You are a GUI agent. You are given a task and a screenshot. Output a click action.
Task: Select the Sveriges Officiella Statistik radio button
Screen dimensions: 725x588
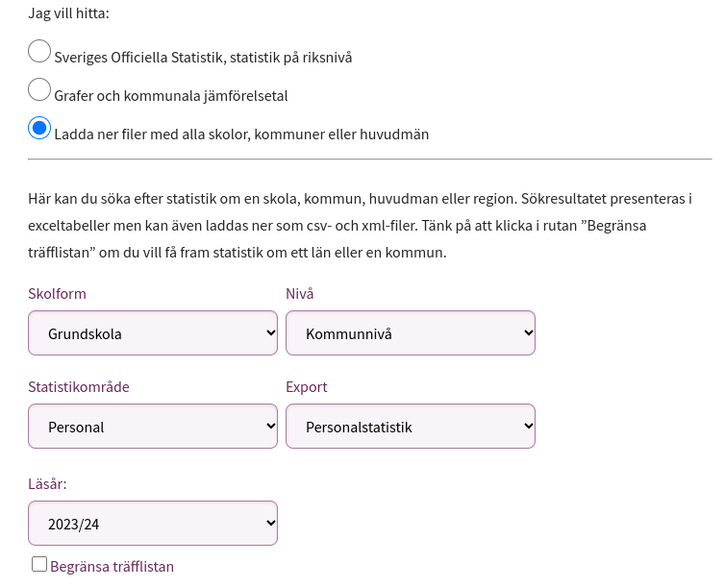point(39,51)
